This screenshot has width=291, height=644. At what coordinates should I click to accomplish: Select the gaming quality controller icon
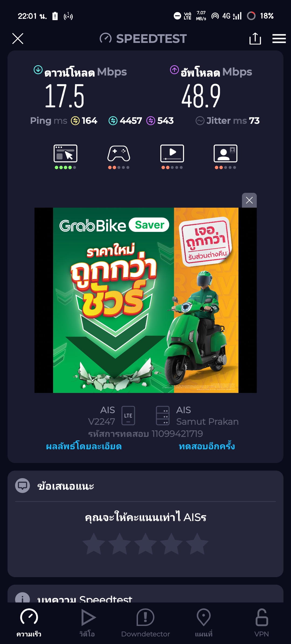point(119,153)
